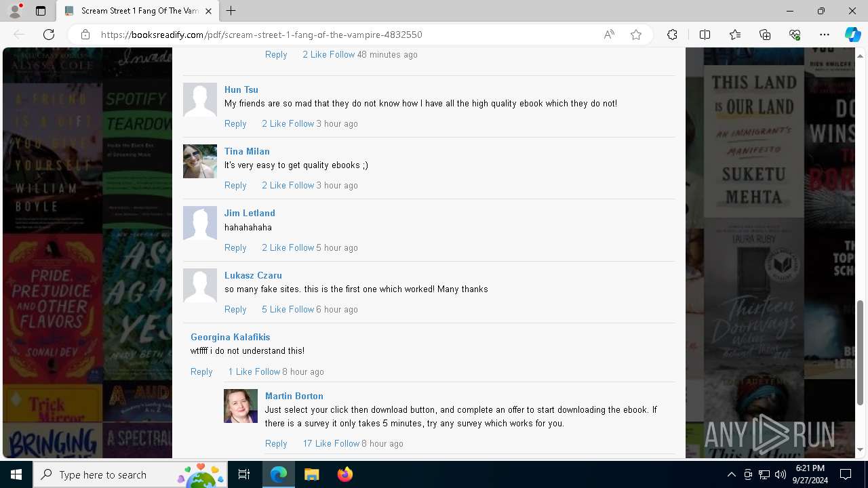This screenshot has width=868, height=488.
Task: Click Tina Milan's avatar photo
Action: 200,161
